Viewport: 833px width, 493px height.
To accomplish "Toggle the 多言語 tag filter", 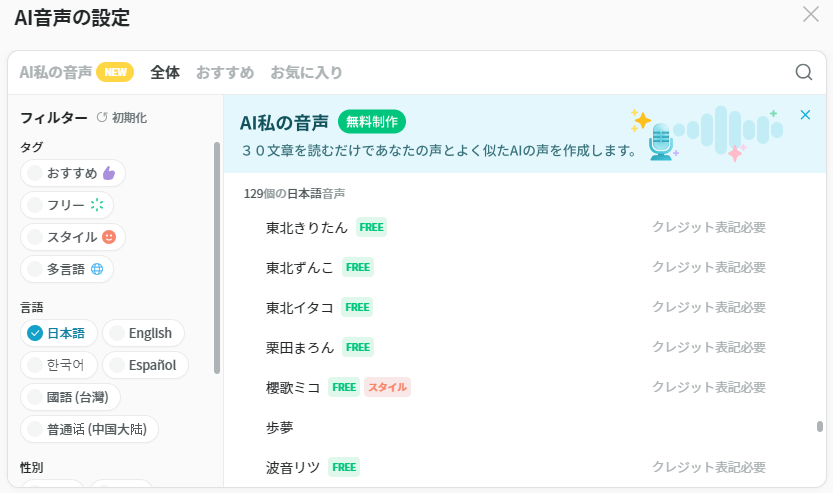I will coord(66,269).
